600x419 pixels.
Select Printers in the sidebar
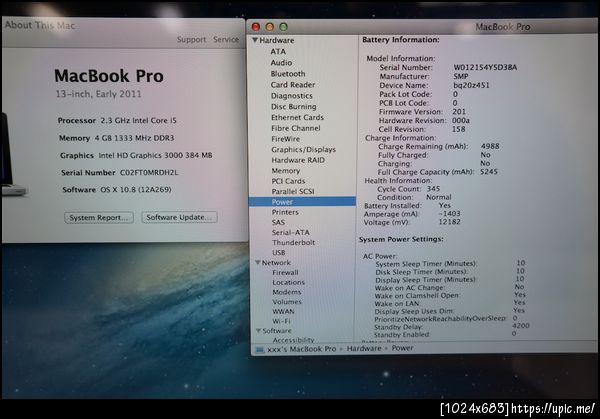tap(285, 212)
